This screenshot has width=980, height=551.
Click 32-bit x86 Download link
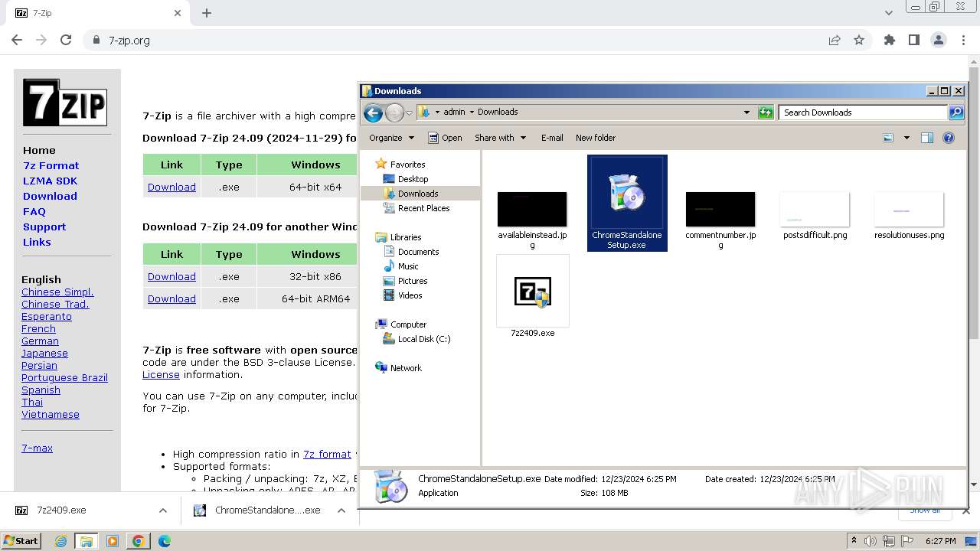pos(171,276)
